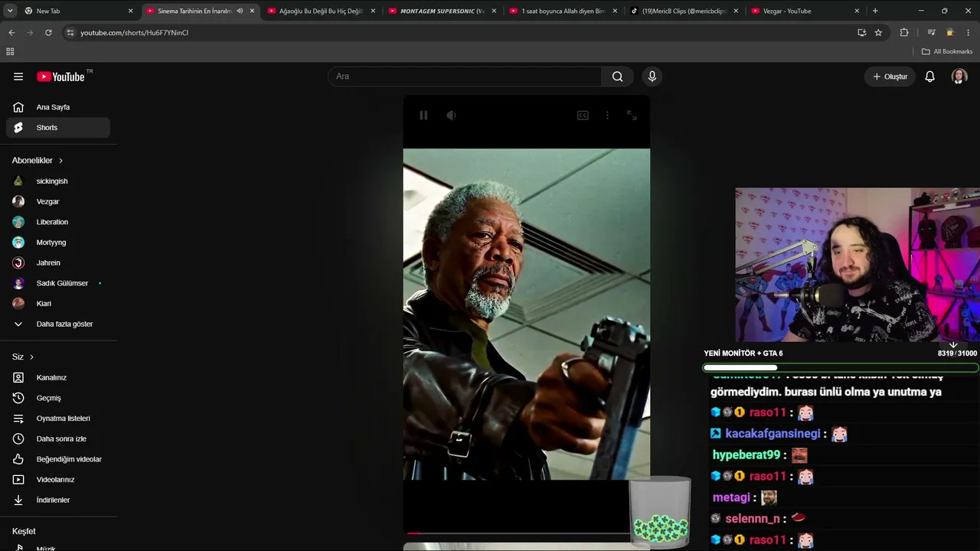This screenshot has width=980, height=551.
Task: Click the Short video frame
Action: pos(527,314)
